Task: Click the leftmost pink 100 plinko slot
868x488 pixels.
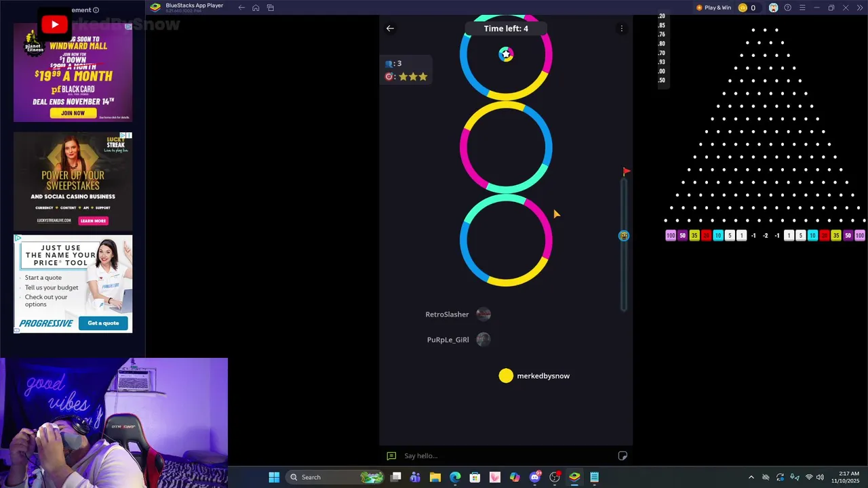Action: (671, 236)
